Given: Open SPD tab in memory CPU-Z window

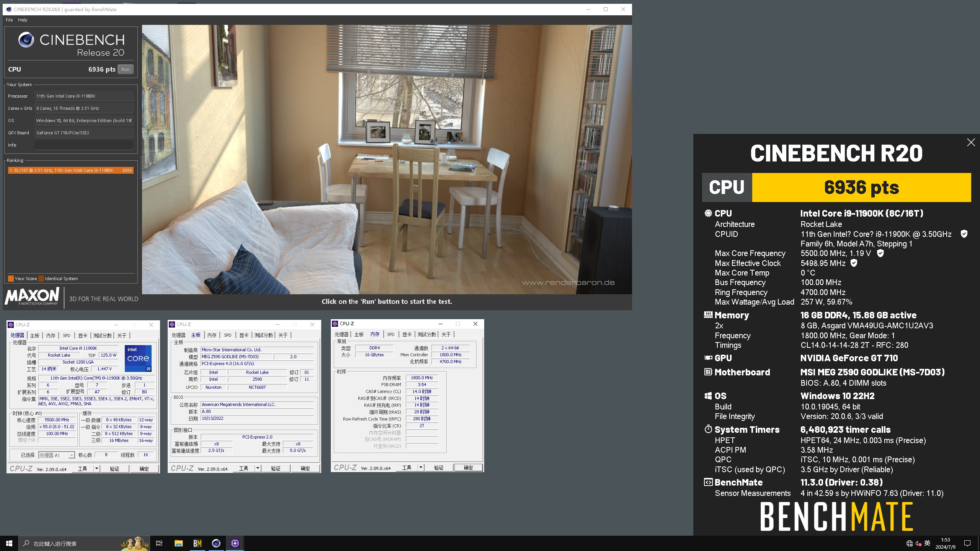Looking at the screenshot, I should [x=391, y=334].
